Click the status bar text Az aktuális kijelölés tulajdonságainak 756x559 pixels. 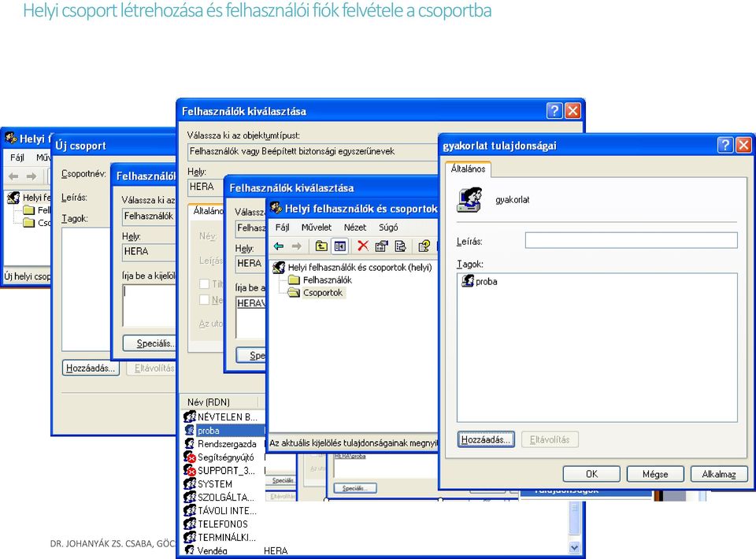pyautogui.click(x=353, y=442)
